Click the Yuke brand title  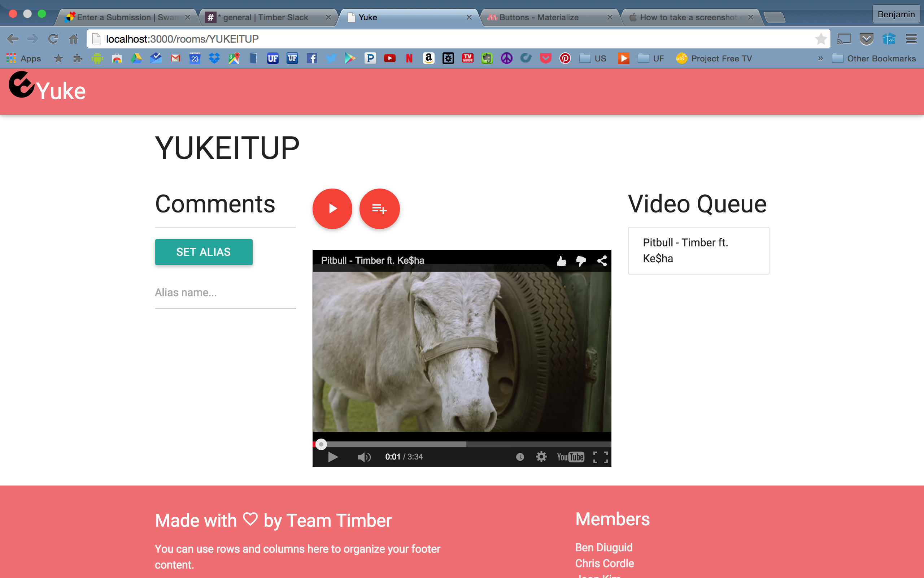(61, 91)
